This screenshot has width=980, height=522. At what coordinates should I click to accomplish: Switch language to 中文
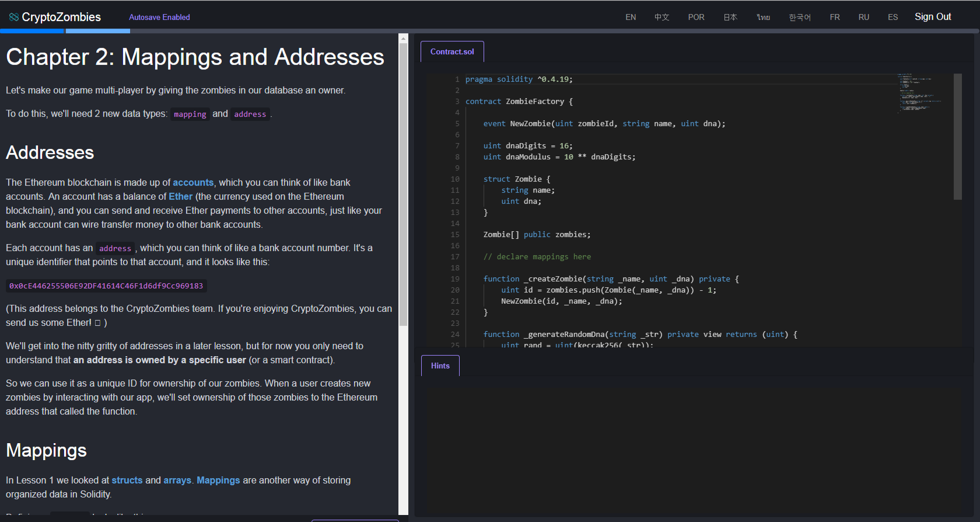(x=661, y=18)
